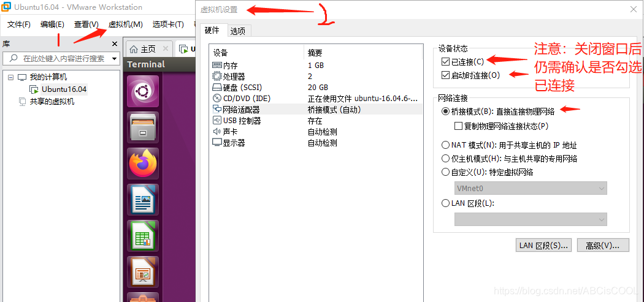Open LibreOffice Impress from the launcher
The image size is (644, 302).
pos(142,271)
